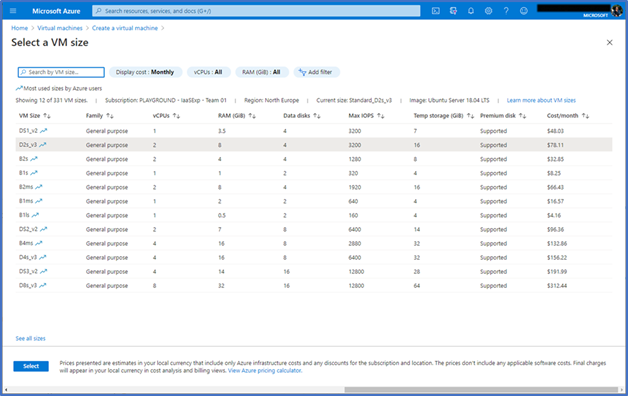628x396 pixels.
Task: Open vCPUs All filter pill
Action: coord(208,72)
